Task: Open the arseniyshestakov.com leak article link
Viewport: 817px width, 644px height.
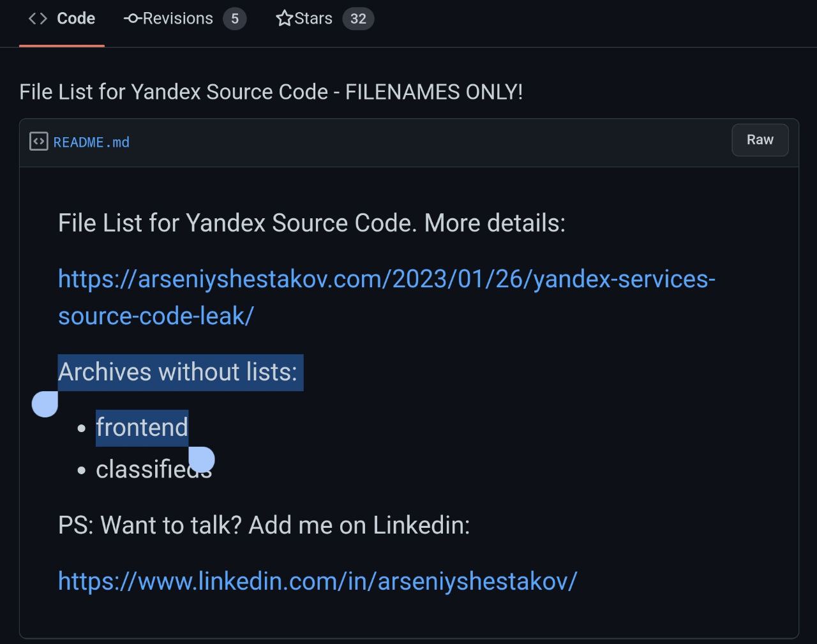Action: [x=387, y=297]
